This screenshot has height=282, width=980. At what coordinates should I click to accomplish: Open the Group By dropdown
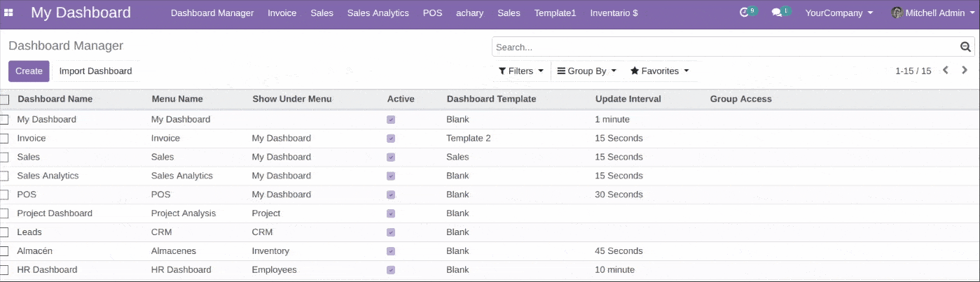(586, 71)
